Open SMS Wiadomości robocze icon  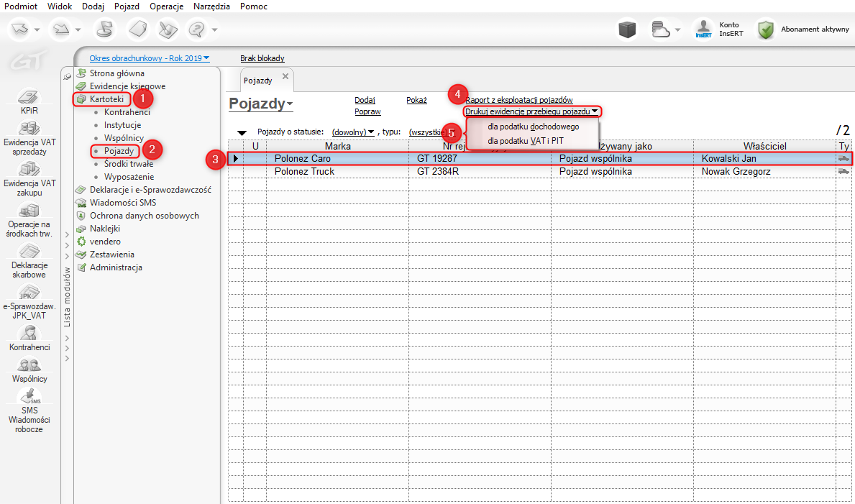click(x=29, y=396)
